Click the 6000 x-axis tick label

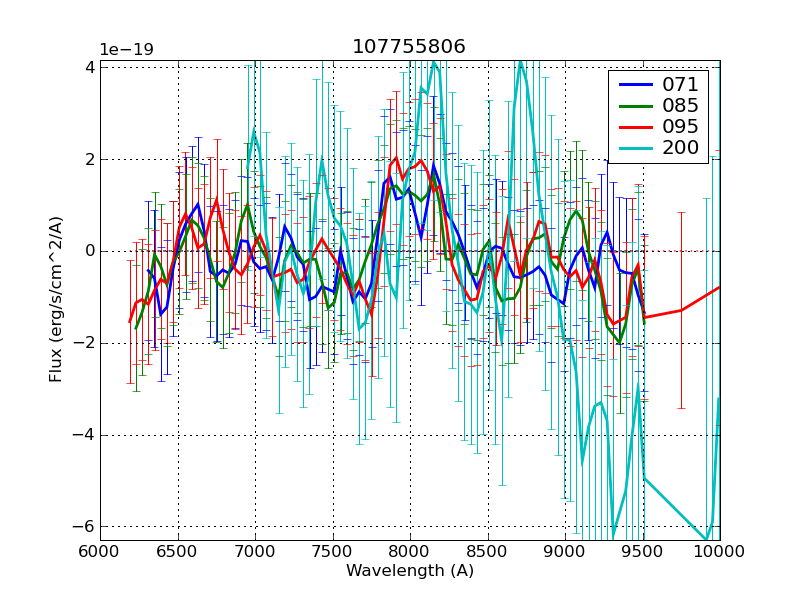[x=100, y=552]
